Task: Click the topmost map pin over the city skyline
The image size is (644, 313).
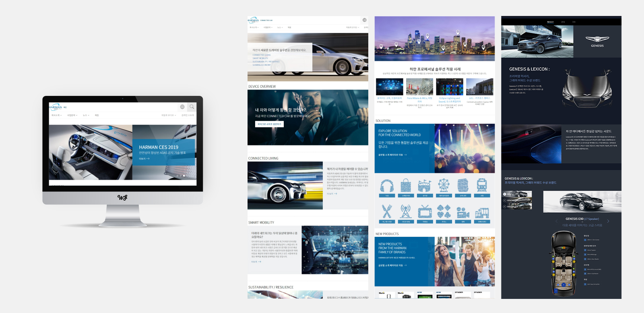Action: 458,32
